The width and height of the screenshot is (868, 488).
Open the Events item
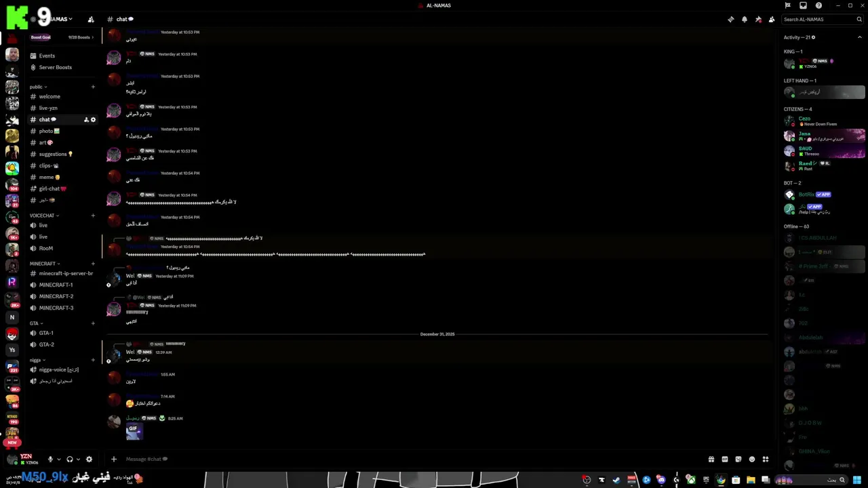pyautogui.click(x=64, y=56)
